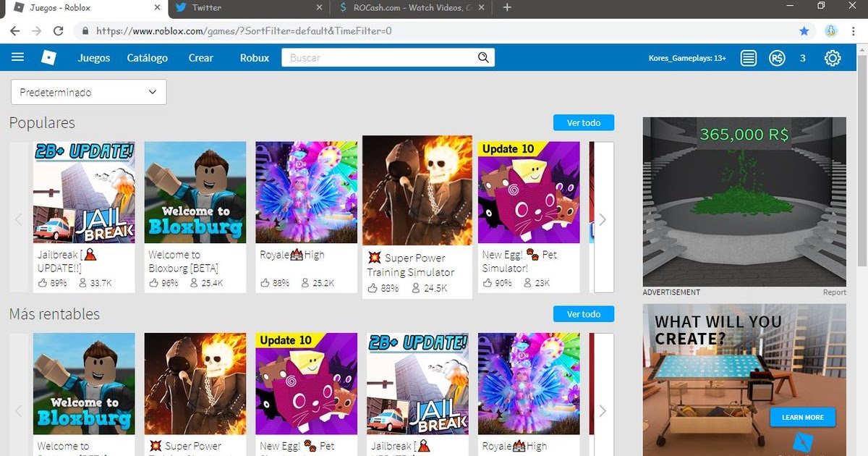Open Super Power Training in Más rentables
This screenshot has width=868, height=456.
click(x=195, y=384)
